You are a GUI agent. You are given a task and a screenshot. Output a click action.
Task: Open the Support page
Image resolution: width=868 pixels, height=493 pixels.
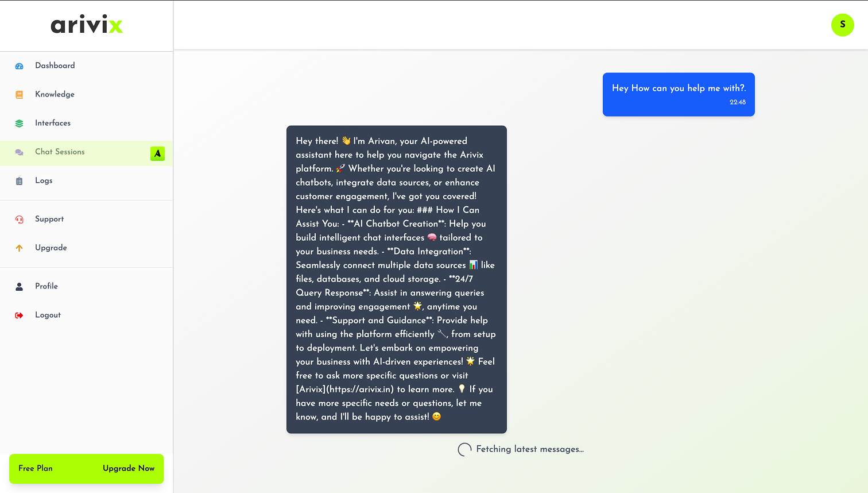point(86,219)
